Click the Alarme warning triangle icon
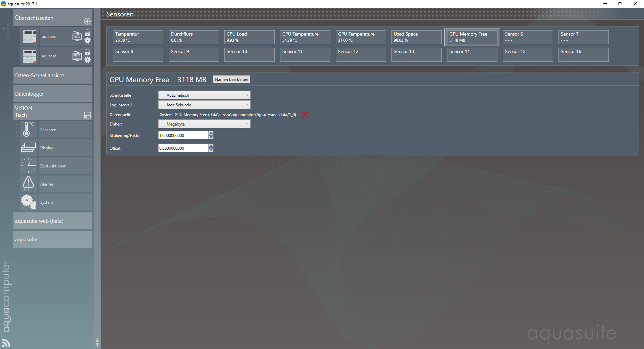The image size is (644, 349). coord(28,184)
